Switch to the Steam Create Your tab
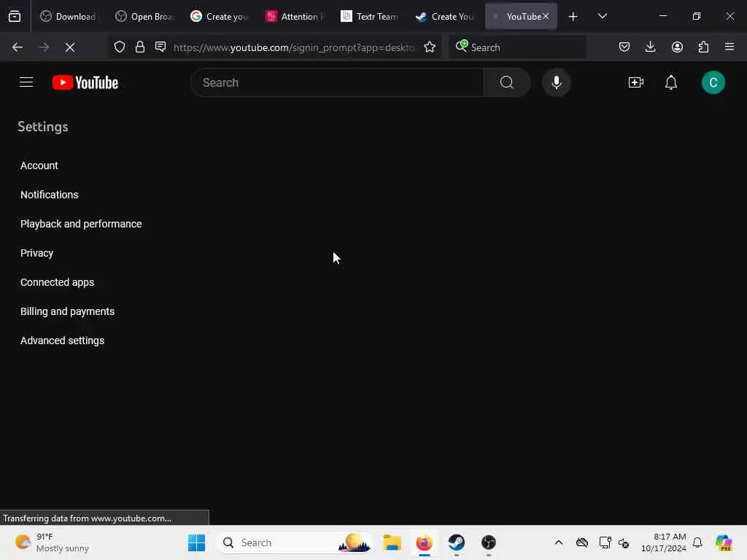 [x=445, y=17]
